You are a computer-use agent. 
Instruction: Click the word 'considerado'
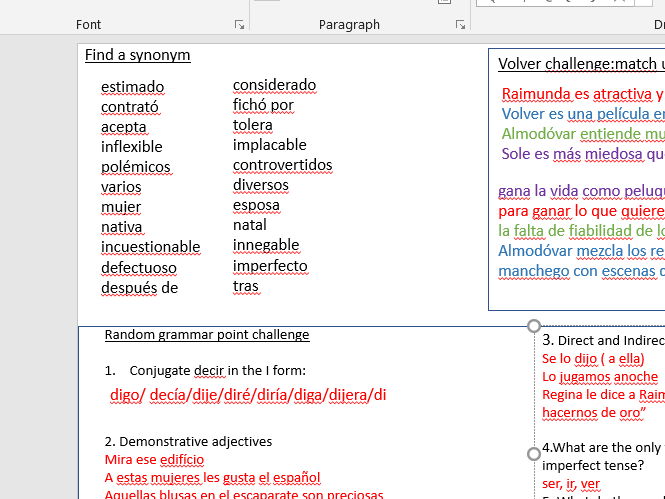tap(274, 85)
